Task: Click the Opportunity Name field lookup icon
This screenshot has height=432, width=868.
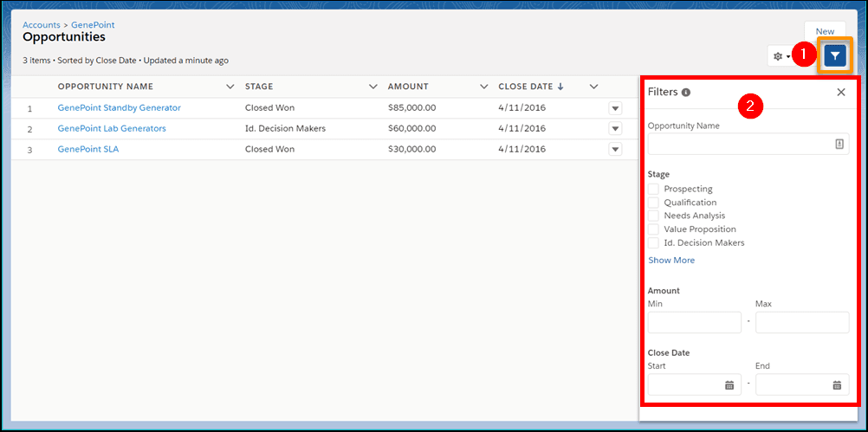Action: pos(839,145)
